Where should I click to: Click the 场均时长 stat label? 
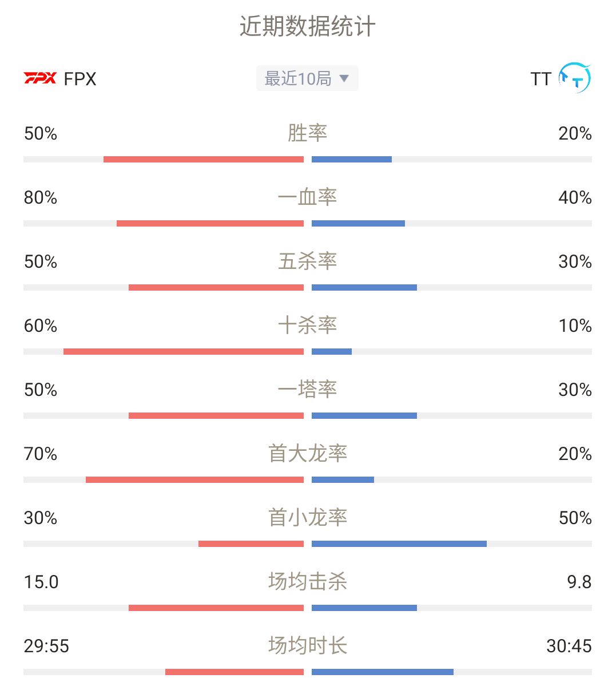308,645
